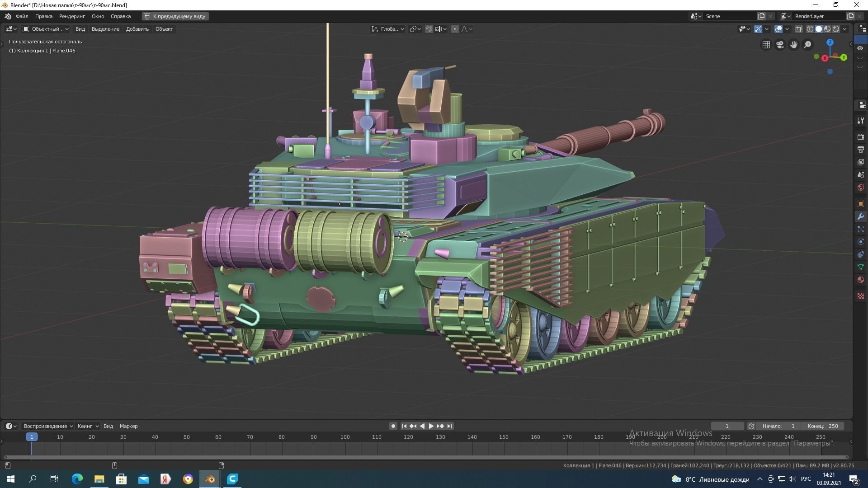Image resolution: width=868 pixels, height=488 pixels.
Task: Open the World properties tab
Action: pos(860,187)
